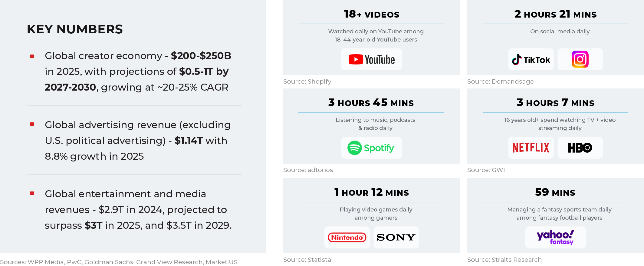Image resolution: width=644 pixels, height=266 pixels.
Task: Click the Spotify logo
Action: [x=371, y=148]
